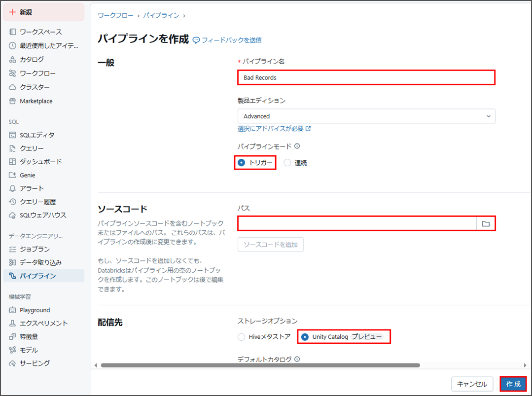Click the クエリー file icon

pyautogui.click(x=12, y=148)
